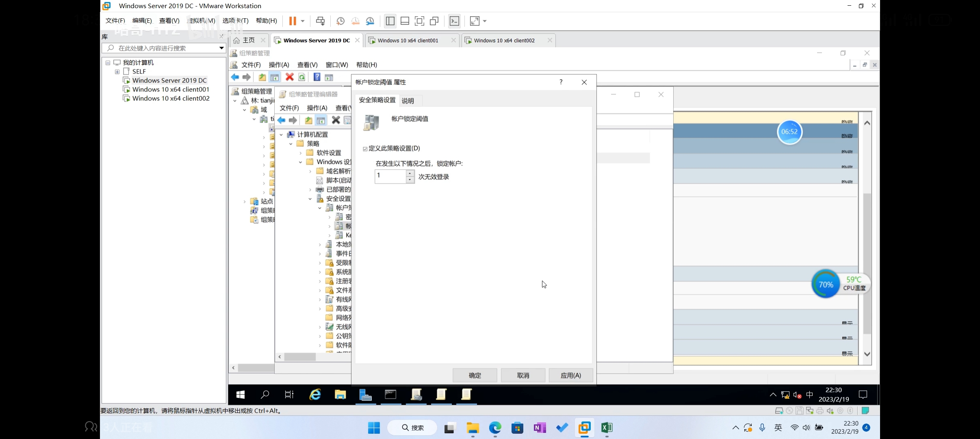Click the back arrow in the policy editor toolbar
This screenshot has height=439, width=980.
(x=281, y=120)
